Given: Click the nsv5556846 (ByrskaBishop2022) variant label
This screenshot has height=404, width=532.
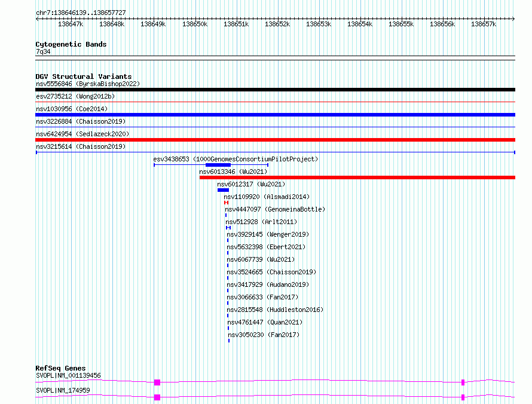Looking at the screenshot, I should tap(88, 84).
